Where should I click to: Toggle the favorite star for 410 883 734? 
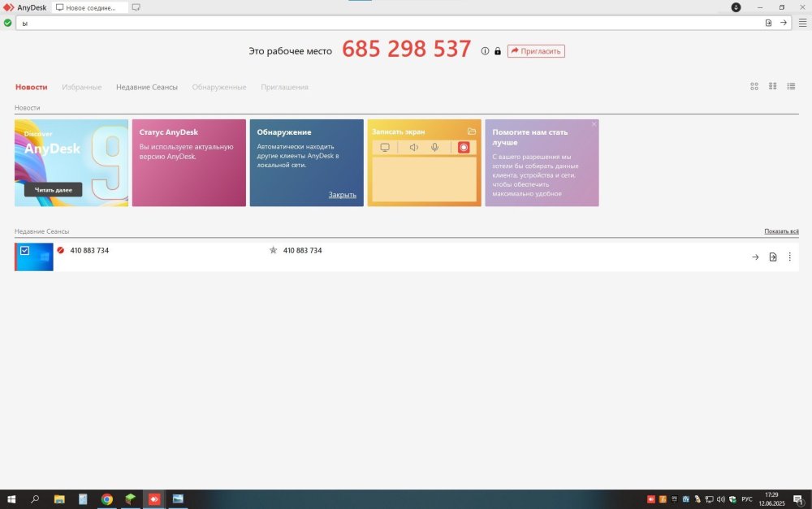273,250
